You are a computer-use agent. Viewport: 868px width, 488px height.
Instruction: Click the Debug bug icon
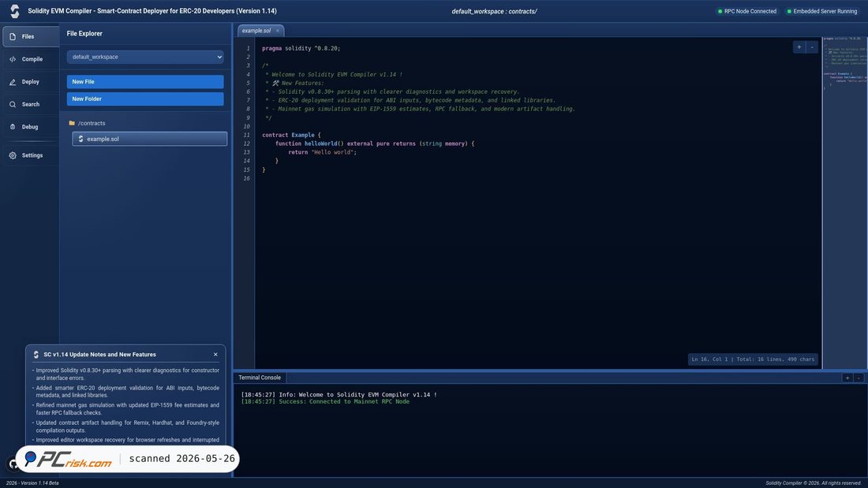click(x=13, y=127)
